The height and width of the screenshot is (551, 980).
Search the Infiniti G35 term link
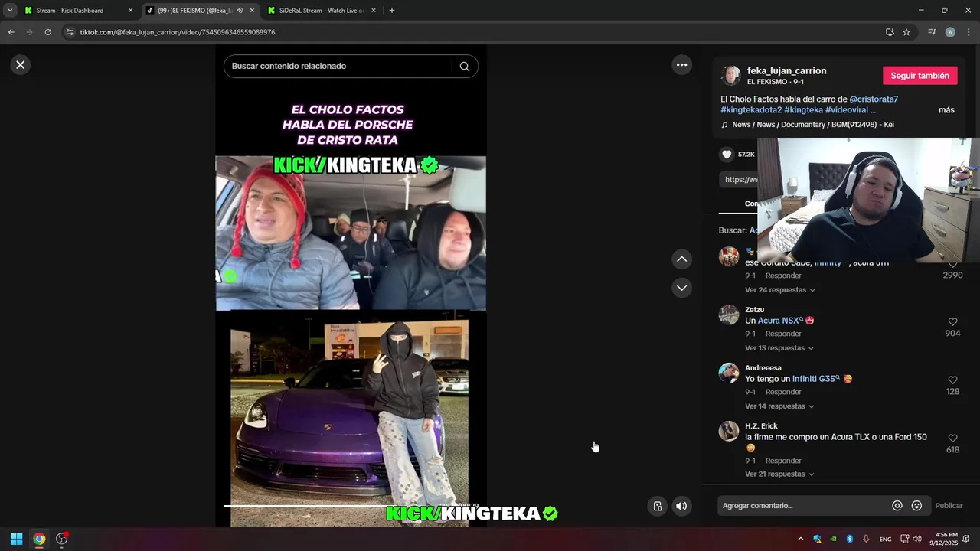tap(815, 379)
